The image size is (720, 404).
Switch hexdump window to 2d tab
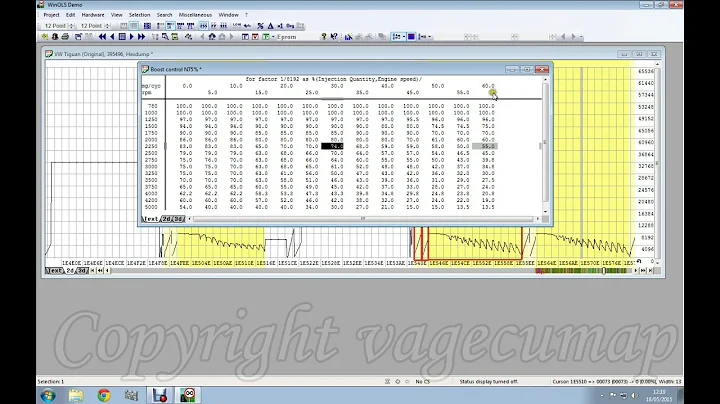[x=70, y=271]
